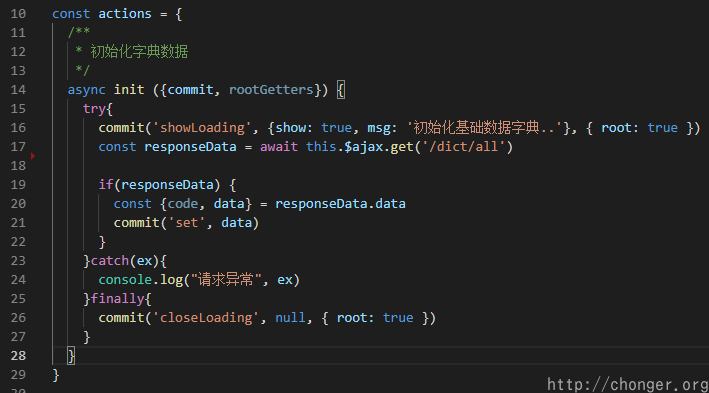Click the Chinese comment on line 12
Image resolution: width=709 pixels, height=393 pixels.
tap(139, 52)
